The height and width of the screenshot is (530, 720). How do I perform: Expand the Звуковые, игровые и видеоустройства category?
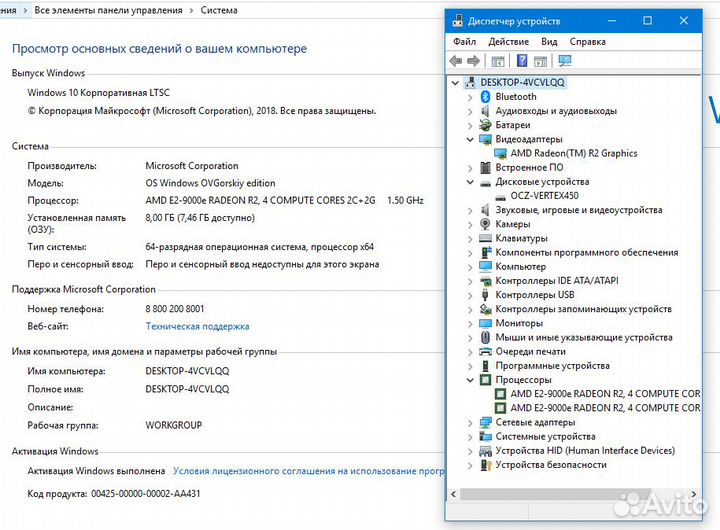click(x=470, y=211)
